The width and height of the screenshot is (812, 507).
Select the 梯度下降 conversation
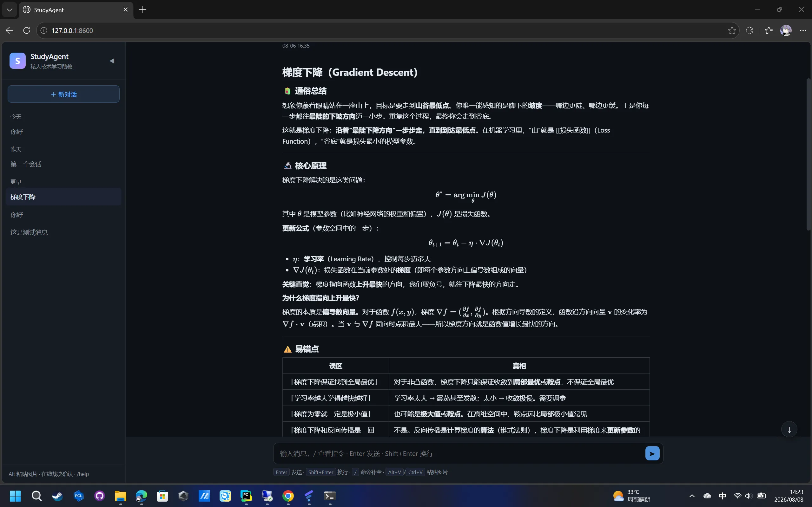point(63,197)
